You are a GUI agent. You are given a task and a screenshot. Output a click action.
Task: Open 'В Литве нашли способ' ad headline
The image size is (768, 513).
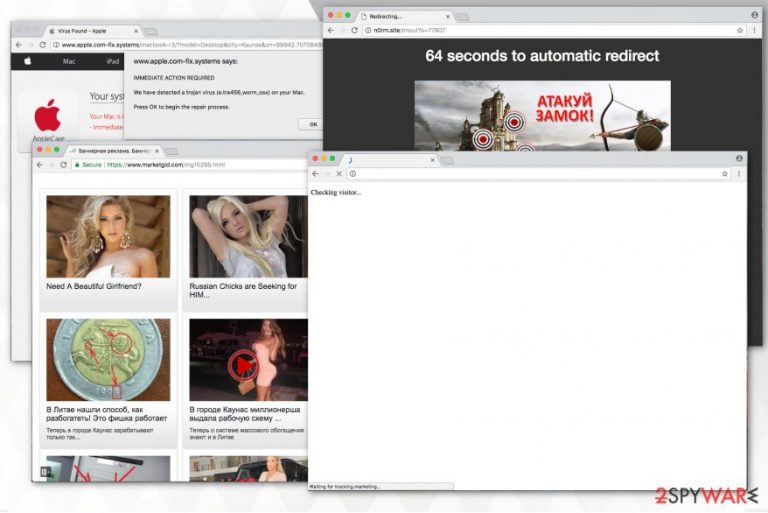[106, 414]
